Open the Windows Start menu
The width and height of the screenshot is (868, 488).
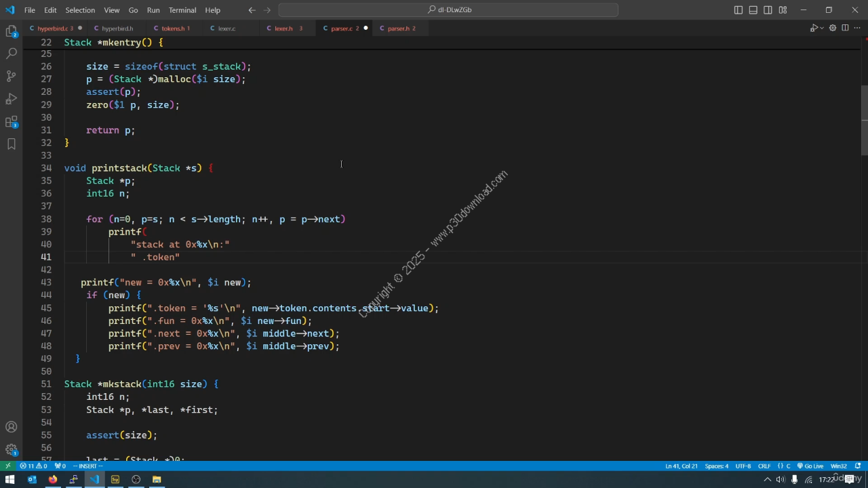pyautogui.click(x=9, y=479)
